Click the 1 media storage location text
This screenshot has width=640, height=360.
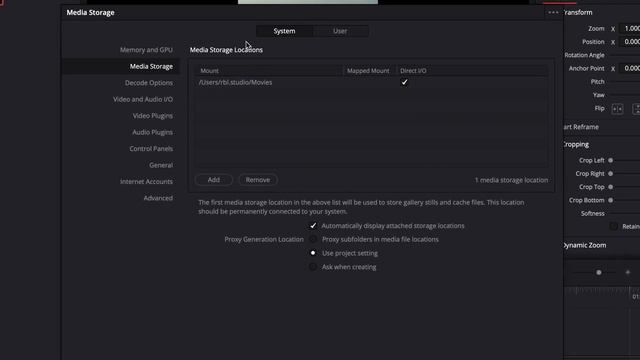pyautogui.click(x=511, y=180)
